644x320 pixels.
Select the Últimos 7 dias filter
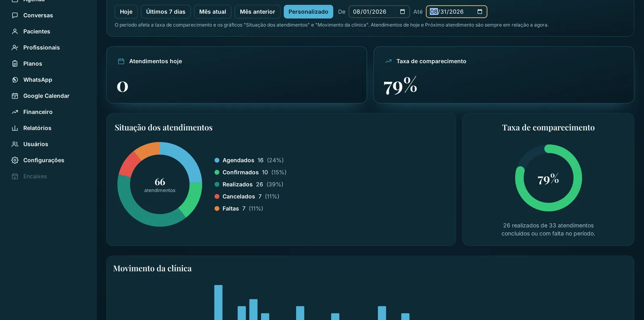tap(166, 12)
